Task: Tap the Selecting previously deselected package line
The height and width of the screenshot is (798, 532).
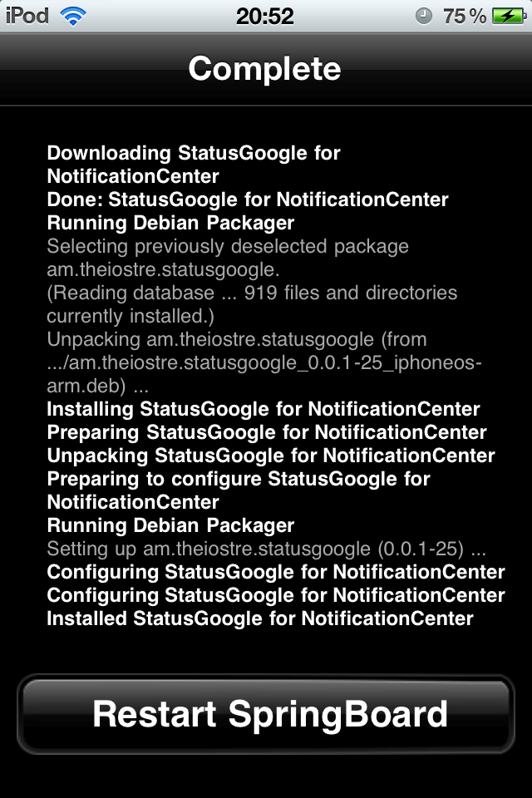Action: pos(228,258)
